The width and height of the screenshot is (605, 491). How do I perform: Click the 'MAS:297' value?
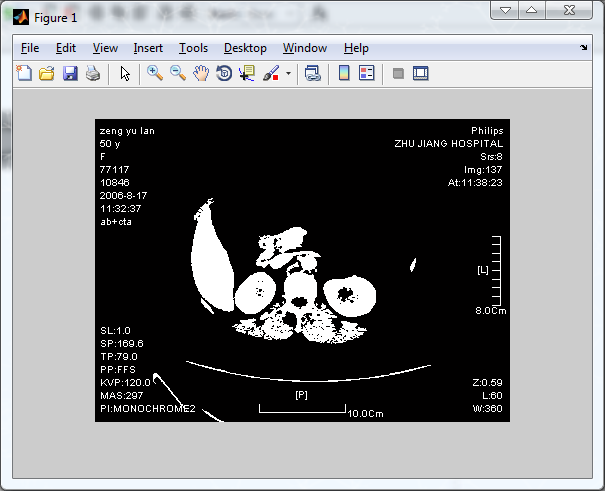(x=122, y=395)
